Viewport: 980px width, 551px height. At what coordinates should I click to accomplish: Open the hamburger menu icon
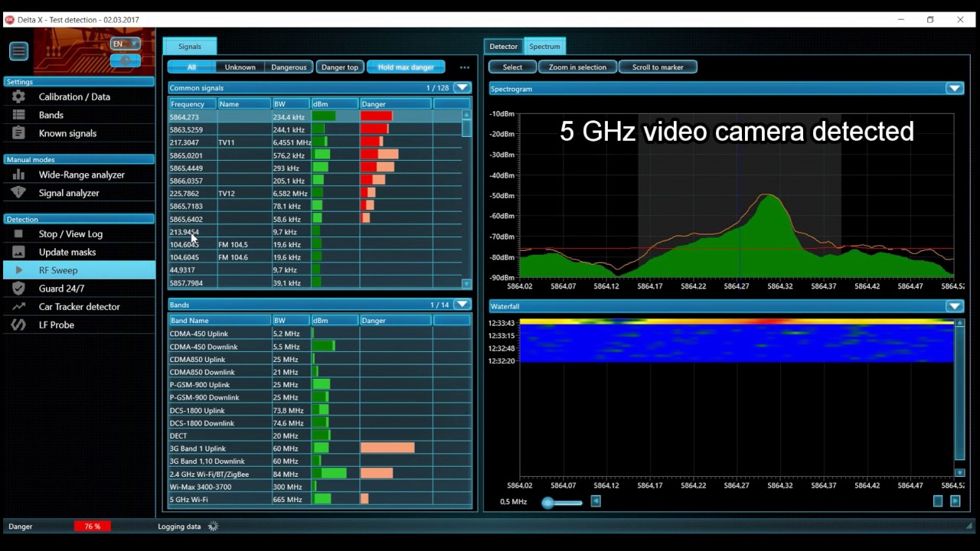(x=18, y=51)
